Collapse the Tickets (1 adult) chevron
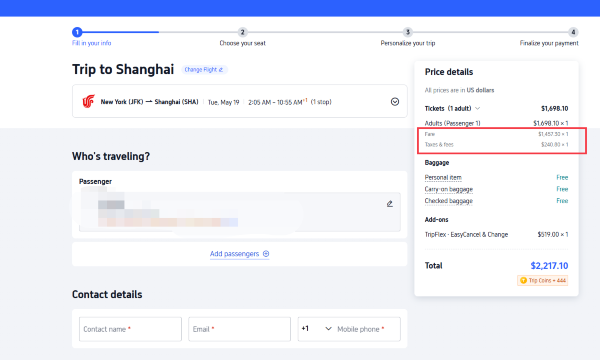600x360 pixels. pyautogui.click(x=478, y=108)
